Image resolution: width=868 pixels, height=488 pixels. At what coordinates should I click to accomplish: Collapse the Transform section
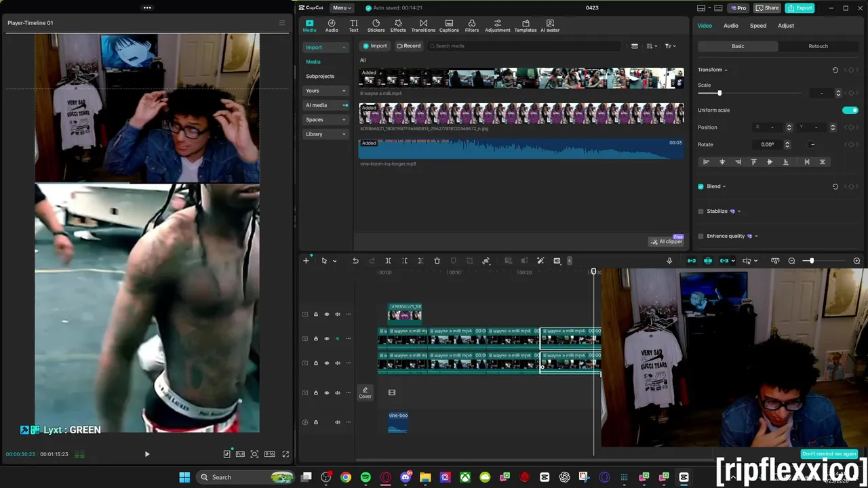pos(726,70)
